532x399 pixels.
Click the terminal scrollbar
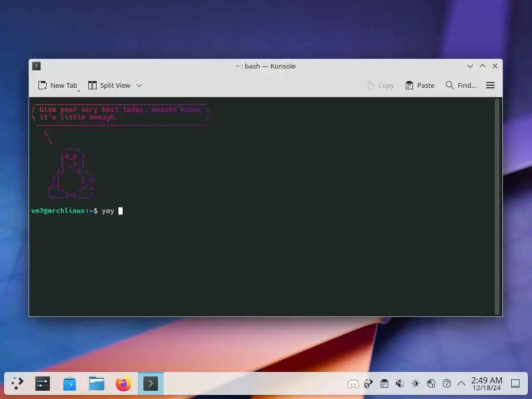[497, 207]
